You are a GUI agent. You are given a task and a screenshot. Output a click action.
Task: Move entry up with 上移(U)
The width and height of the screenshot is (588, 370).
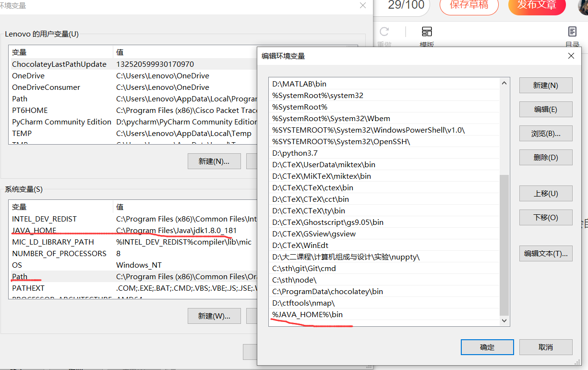coord(546,193)
